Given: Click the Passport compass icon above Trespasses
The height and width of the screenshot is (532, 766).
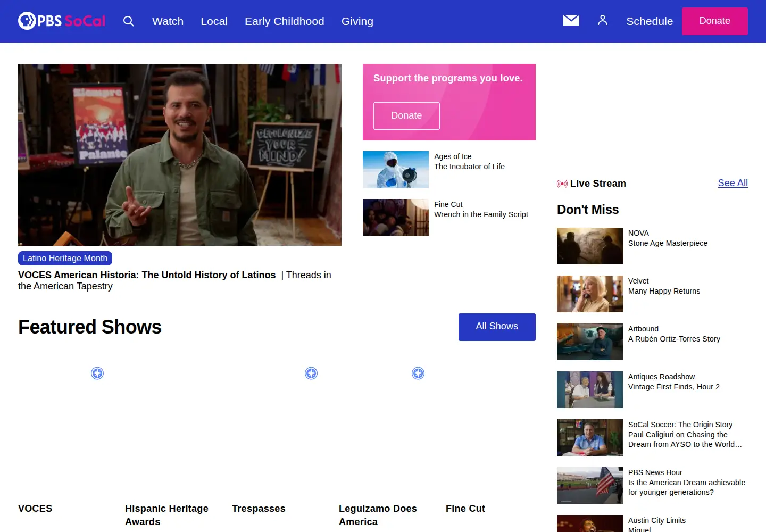Looking at the screenshot, I should [x=311, y=373].
